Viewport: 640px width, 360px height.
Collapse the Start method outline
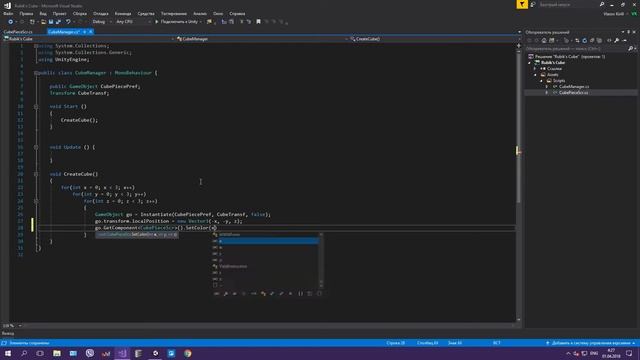[x=36, y=107]
